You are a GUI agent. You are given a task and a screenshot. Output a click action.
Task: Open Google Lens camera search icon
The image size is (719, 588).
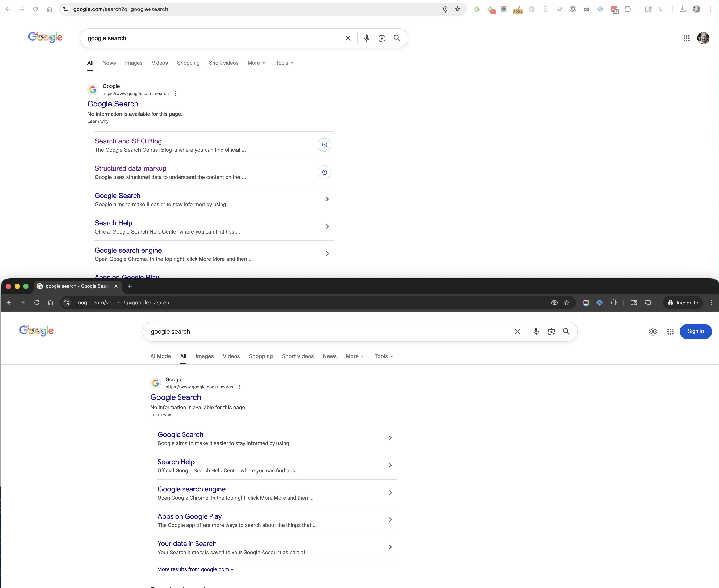[382, 38]
